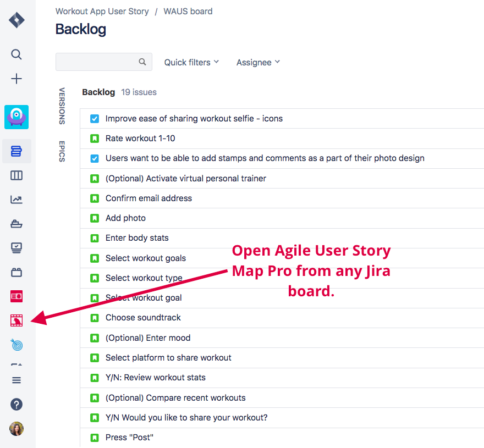Screen dimensions: 484x448
Task: Select issue Add photo
Action: tap(282, 218)
